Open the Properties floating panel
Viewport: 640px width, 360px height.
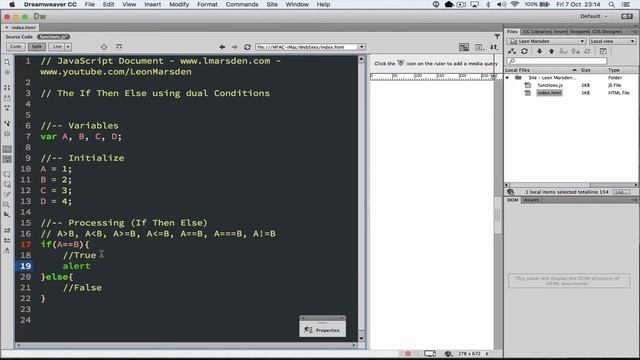[x=322, y=330]
